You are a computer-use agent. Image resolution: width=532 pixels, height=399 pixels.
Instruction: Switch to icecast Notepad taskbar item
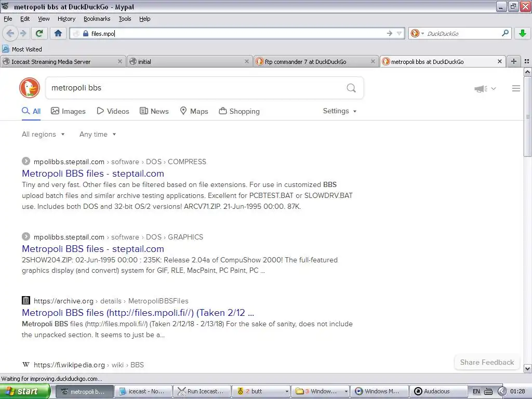[x=143, y=391]
